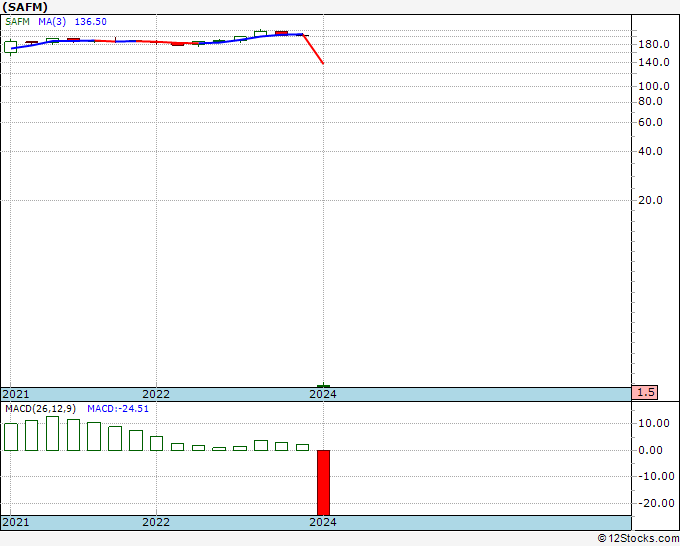680x546 pixels.
Task: Open the 12Stocks.com copyright link
Action: 638,539
